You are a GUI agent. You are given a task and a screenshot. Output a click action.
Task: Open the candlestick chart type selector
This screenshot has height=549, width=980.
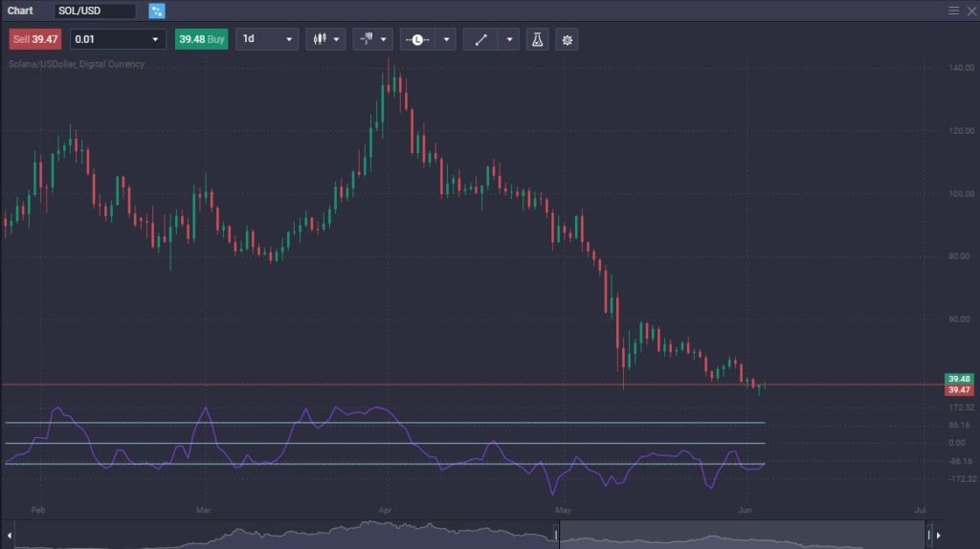tap(325, 39)
